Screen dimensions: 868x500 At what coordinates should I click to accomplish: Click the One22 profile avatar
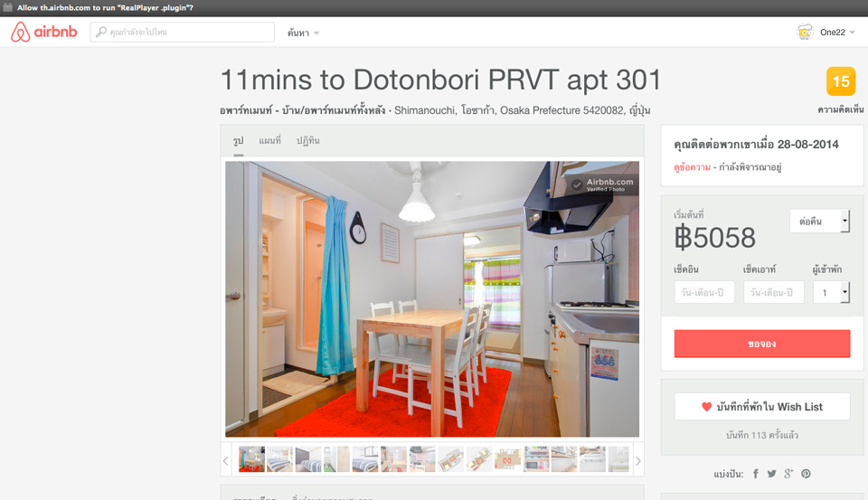804,33
